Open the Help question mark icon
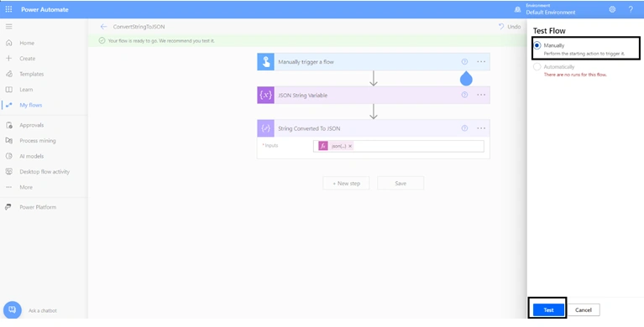 631,9
